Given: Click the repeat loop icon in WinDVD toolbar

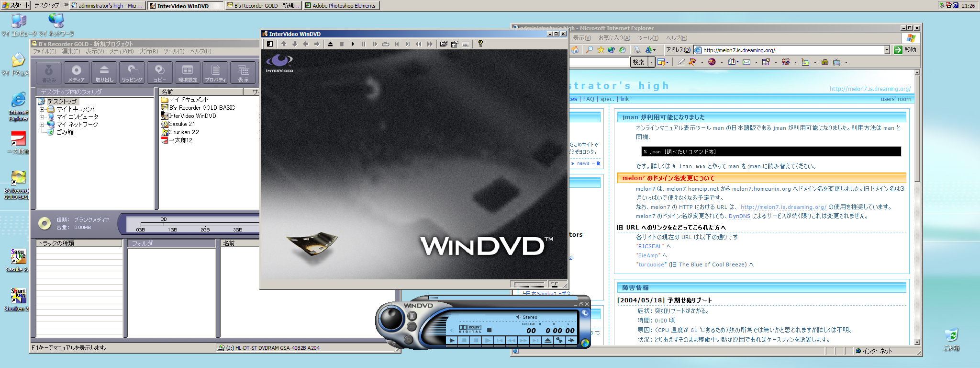Looking at the screenshot, I should [x=386, y=44].
